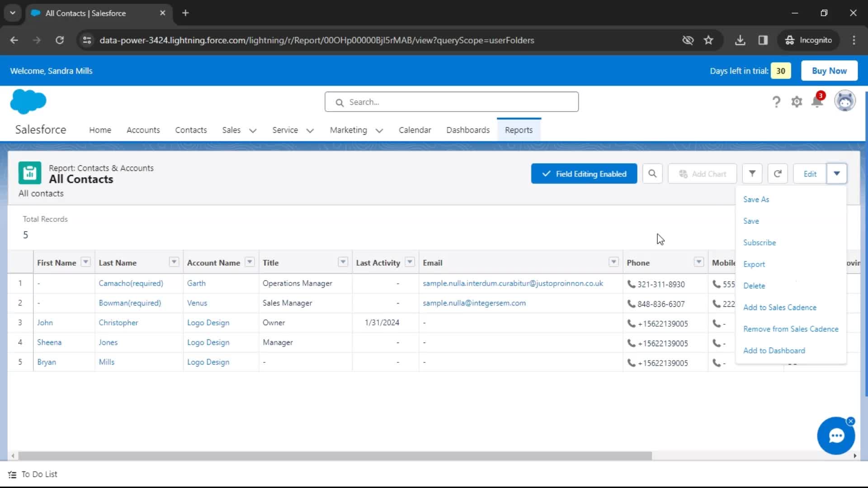Open the Camacho(required) contact link
868x488 pixels.
pos(131,283)
